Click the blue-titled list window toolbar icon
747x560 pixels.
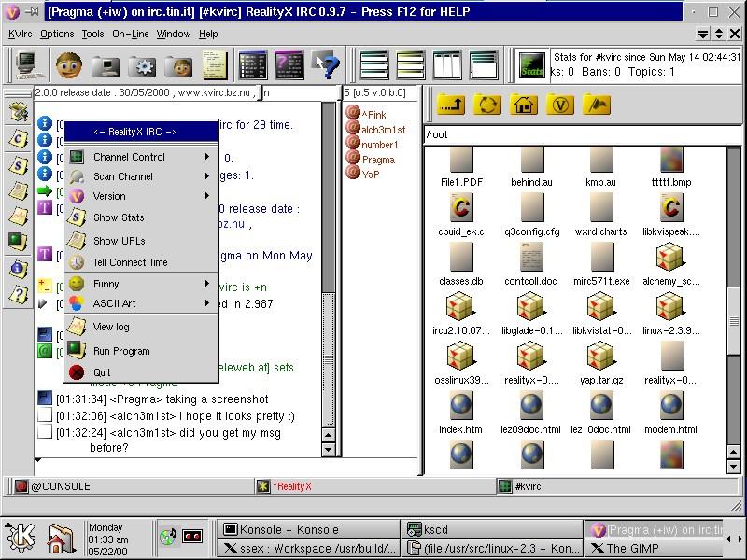[x=253, y=65]
